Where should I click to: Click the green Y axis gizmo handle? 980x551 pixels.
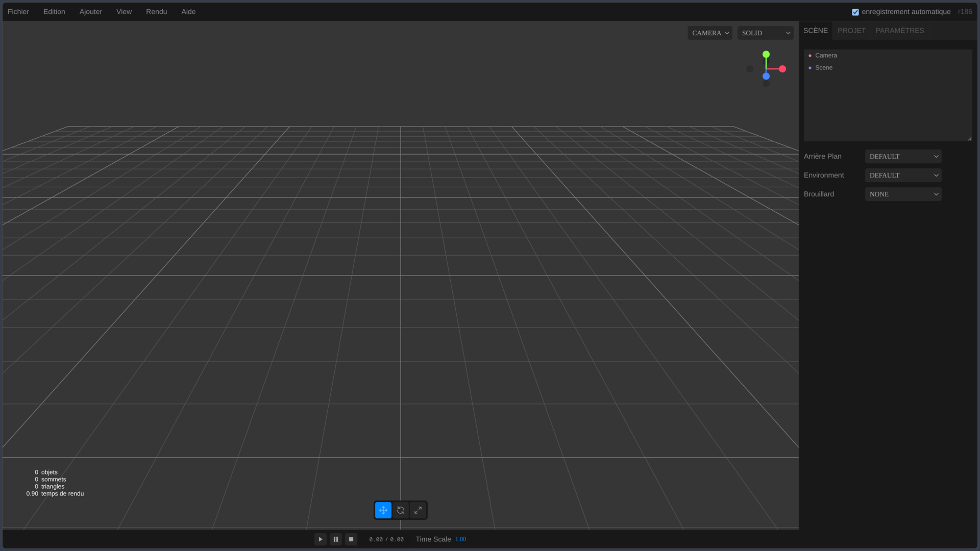tap(766, 55)
